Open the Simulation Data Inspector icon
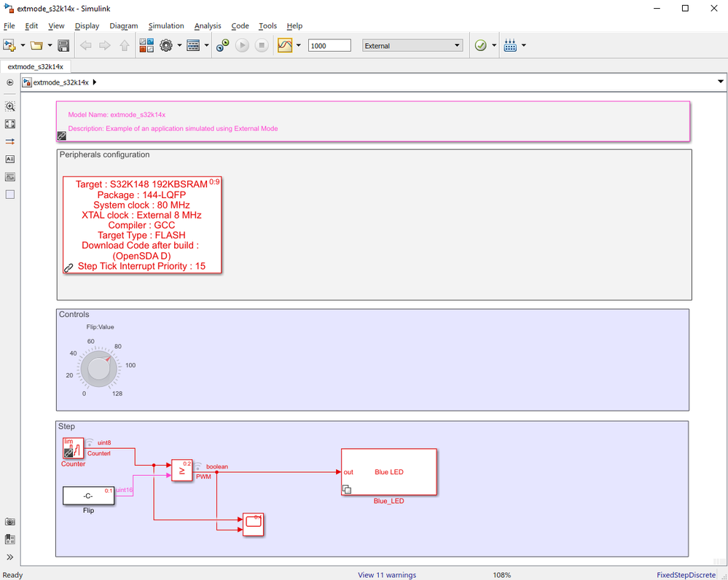The width and height of the screenshot is (728, 580). pyautogui.click(x=285, y=45)
